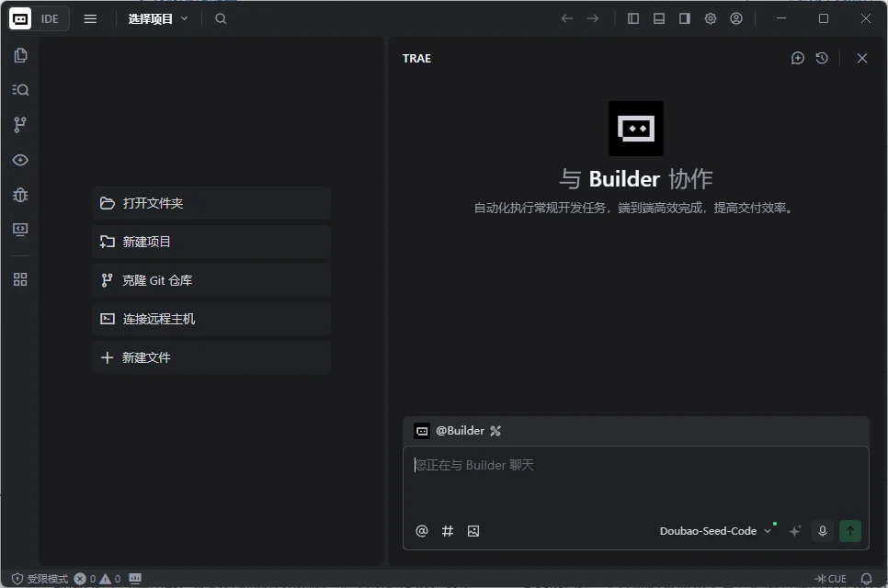888x588 pixels.
Task: Click 受限模式 in the status bar
Action: 40,579
